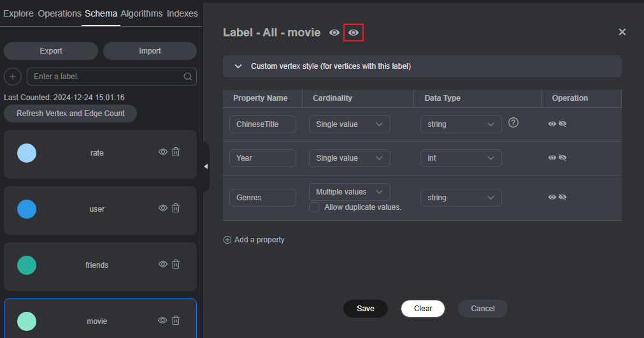Click second eye icon beside movie title

(x=354, y=33)
